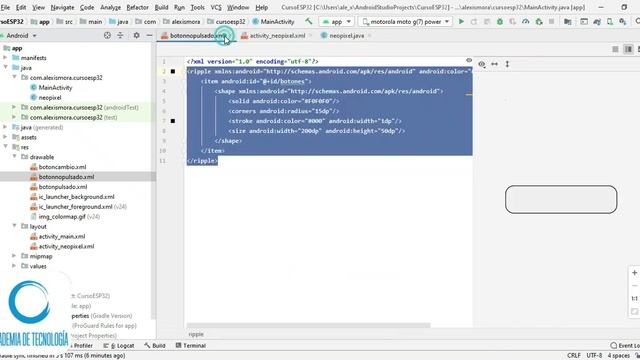This screenshot has width=640, height=360.
Task: Collapse the layout folder
Action: [14, 226]
